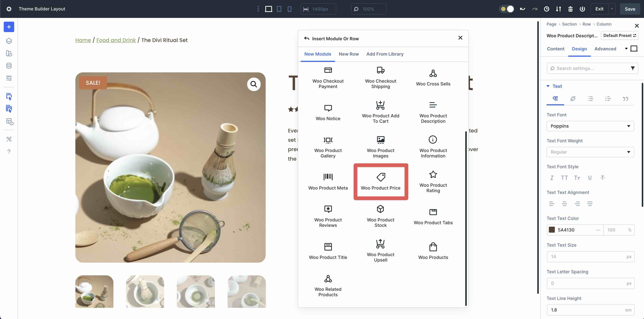Open the Layers panel from the sidebar
The width and height of the screenshot is (644, 319).
coord(9,41)
